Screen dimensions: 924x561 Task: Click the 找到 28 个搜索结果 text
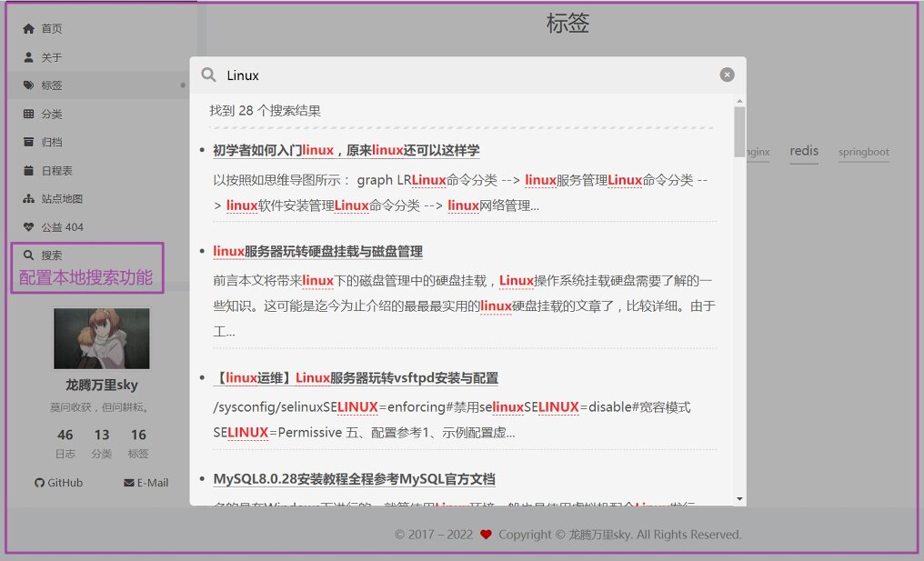pyautogui.click(x=266, y=111)
